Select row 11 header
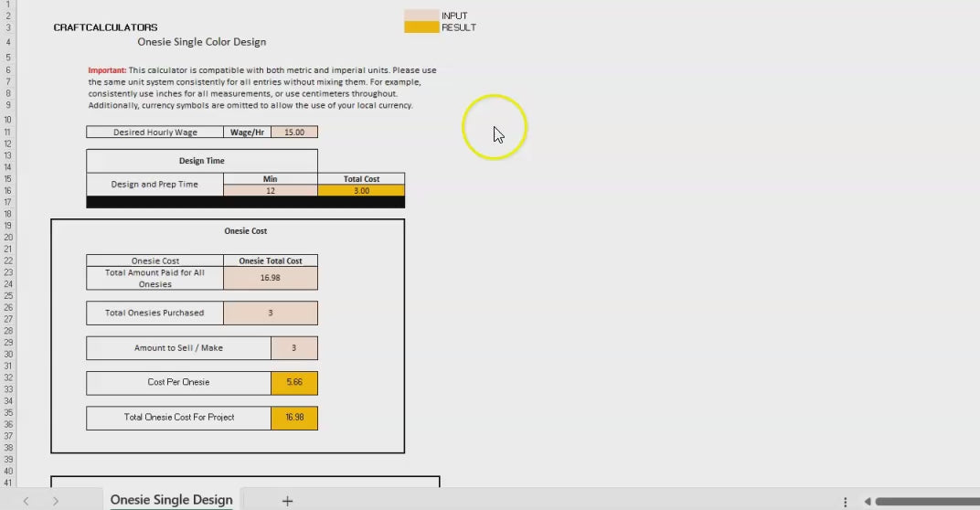The image size is (980, 510). click(x=7, y=133)
